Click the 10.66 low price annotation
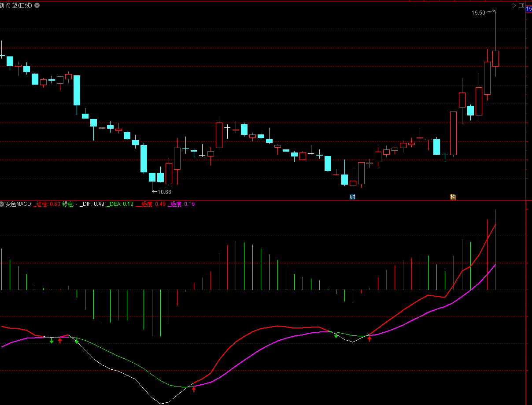This screenshot has width=532, height=405. click(x=165, y=192)
